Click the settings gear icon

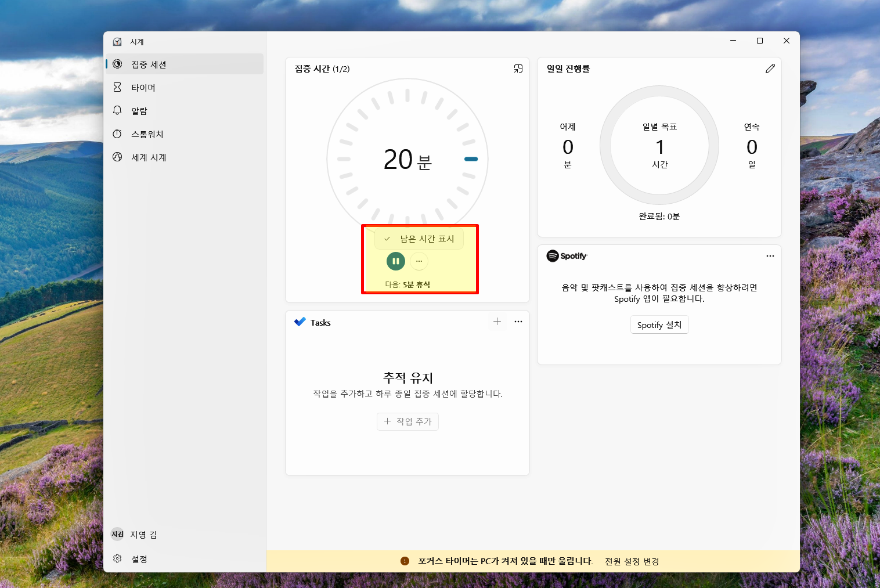click(x=117, y=558)
